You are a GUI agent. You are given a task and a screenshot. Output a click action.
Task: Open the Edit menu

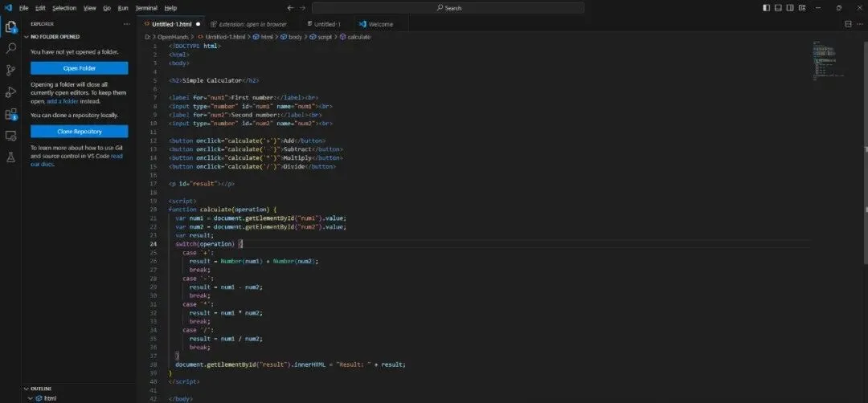[40, 8]
